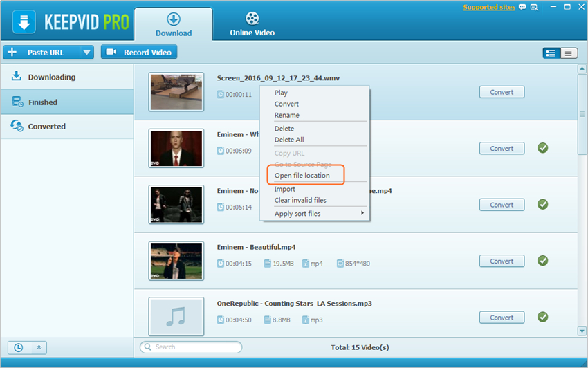
Task: Expand the double-chevron next to the clock
Action: click(39, 347)
